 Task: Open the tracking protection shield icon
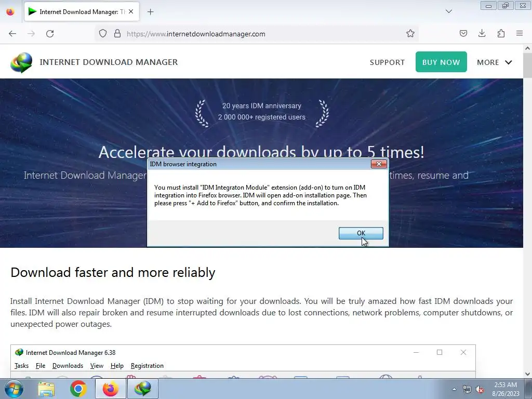[x=103, y=34]
